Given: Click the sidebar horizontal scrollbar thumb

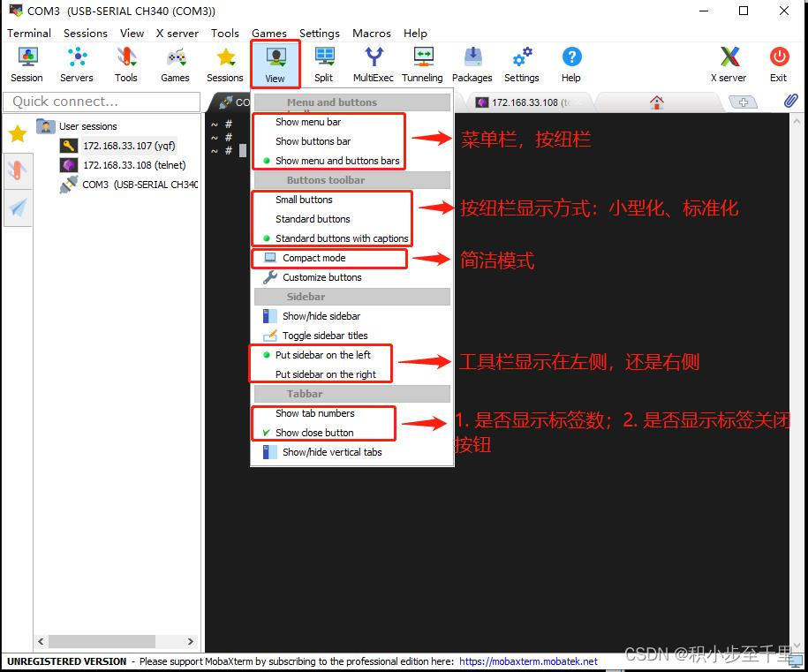Looking at the screenshot, I should tap(102, 642).
